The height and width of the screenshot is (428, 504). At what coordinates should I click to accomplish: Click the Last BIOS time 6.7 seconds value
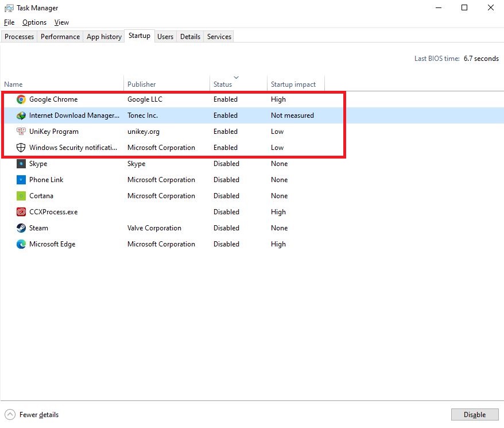[x=481, y=59]
